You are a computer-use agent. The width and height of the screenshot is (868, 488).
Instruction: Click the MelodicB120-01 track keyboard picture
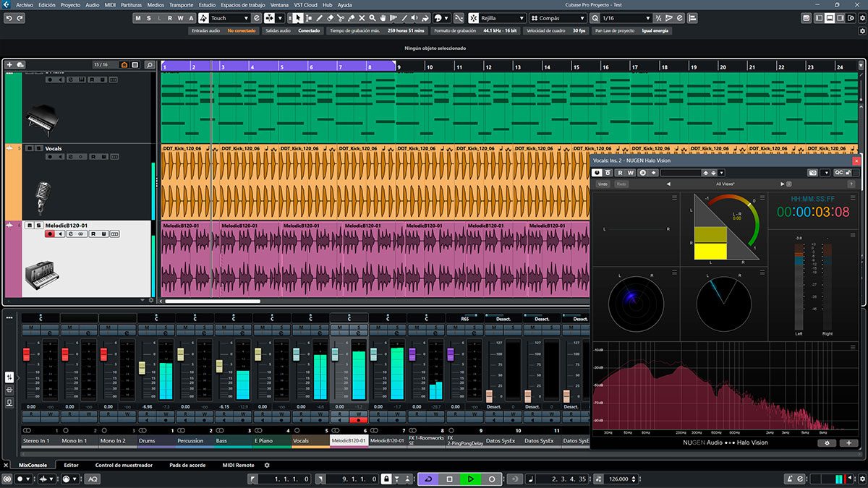41,275
